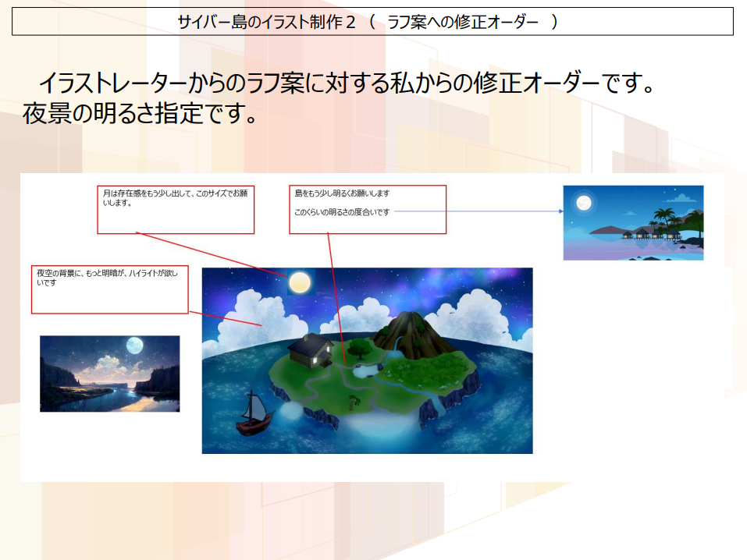Select the paragraph starting with イラストレーターからの
This screenshot has width=747, height=560.
click(x=343, y=83)
